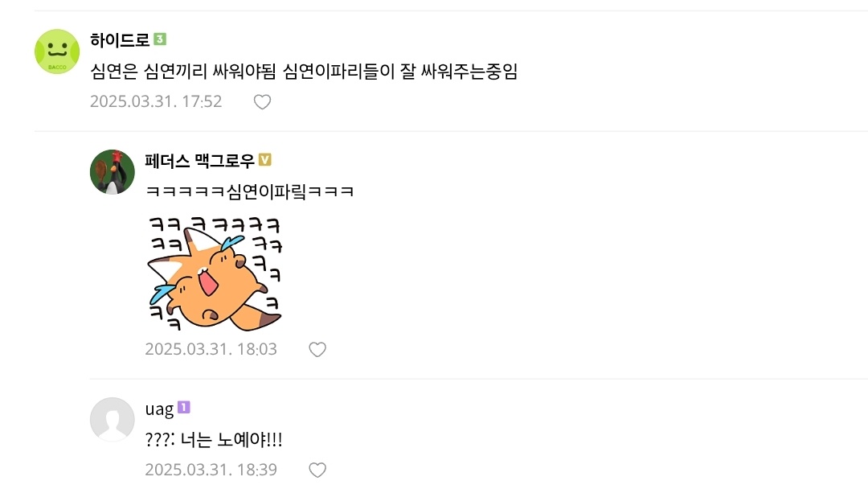
Task: Open 페더스 맥그로우's penguin profile avatar
Action: (113, 172)
